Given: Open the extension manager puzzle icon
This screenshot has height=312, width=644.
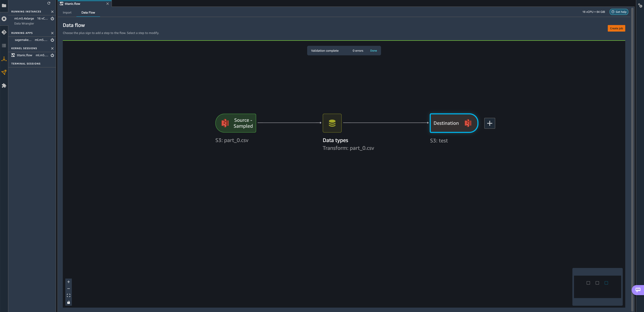Looking at the screenshot, I should coord(4,86).
